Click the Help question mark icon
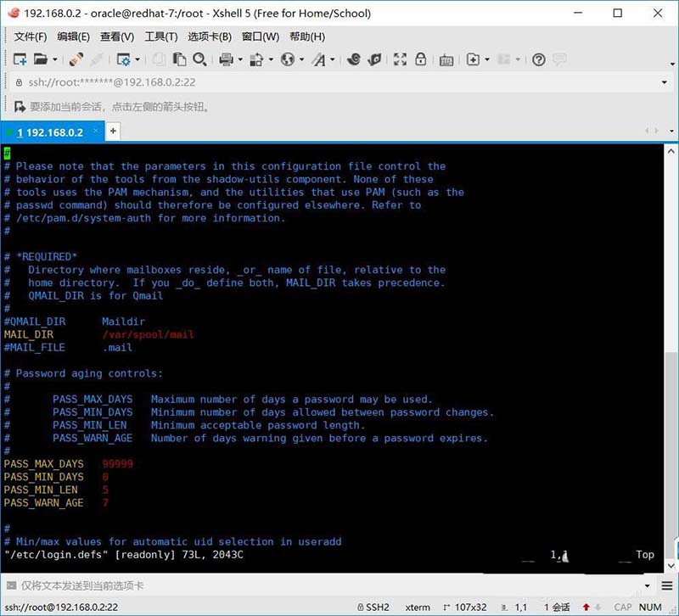This screenshot has width=679, height=616. (x=538, y=60)
